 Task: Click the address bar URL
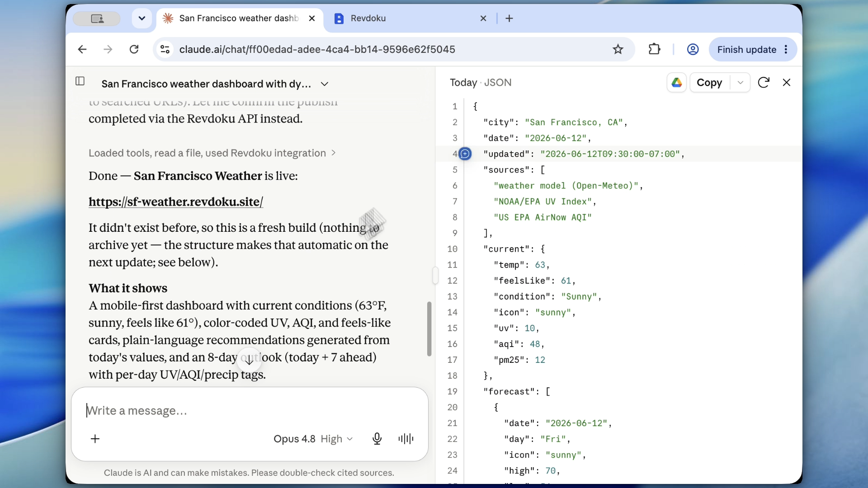coord(317,49)
